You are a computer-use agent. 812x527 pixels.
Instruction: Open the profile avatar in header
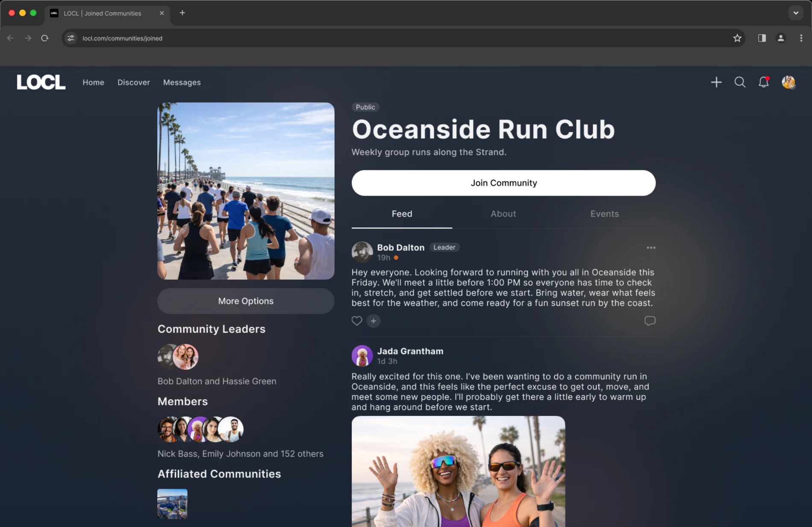tap(788, 82)
